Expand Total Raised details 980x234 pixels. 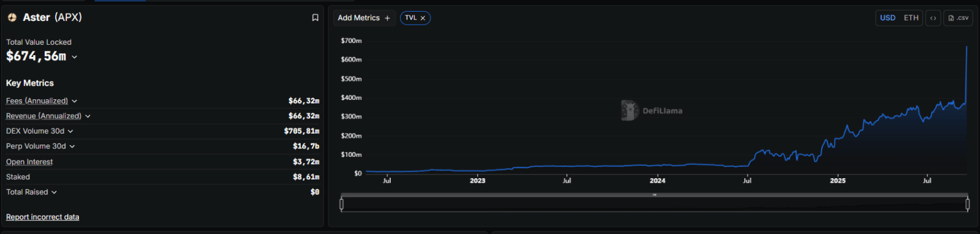pyautogui.click(x=54, y=192)
